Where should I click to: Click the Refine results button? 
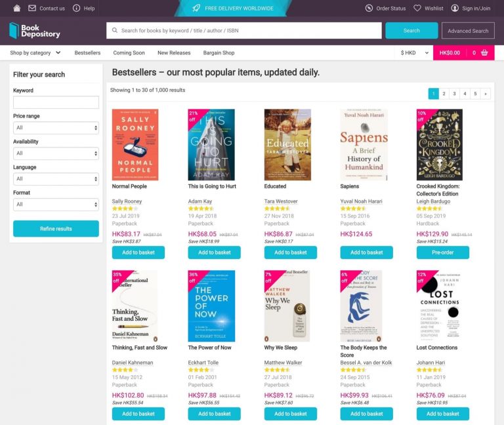56,229
